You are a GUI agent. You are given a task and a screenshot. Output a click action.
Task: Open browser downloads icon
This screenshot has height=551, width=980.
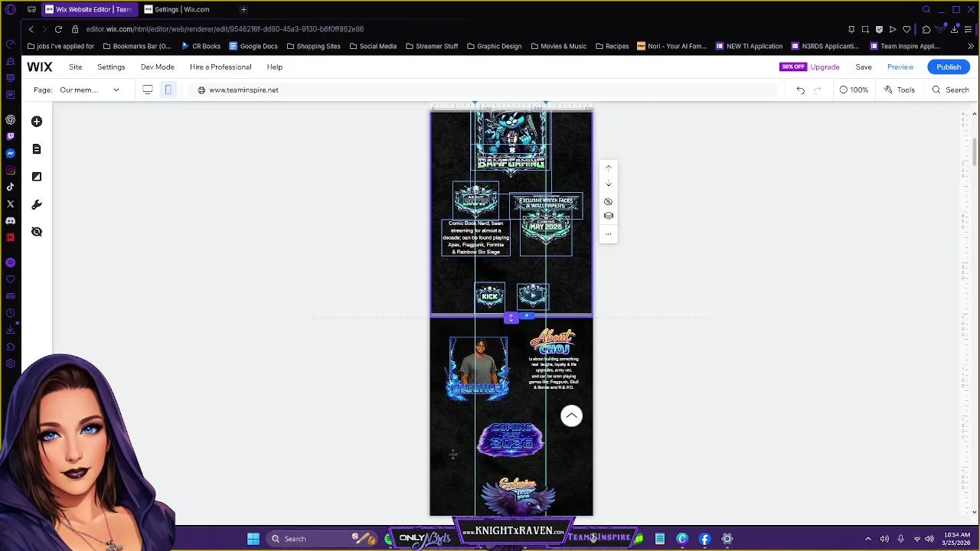[x=954, y=29]
